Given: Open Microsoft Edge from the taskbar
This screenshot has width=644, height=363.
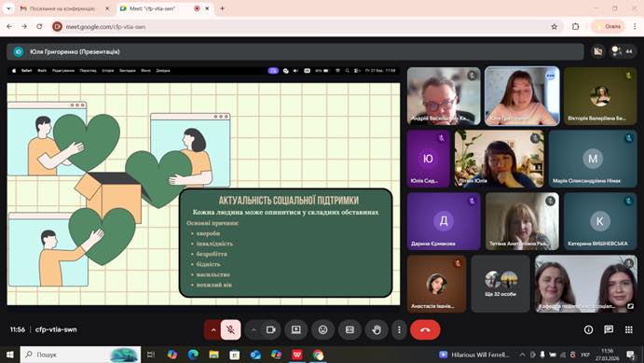Looking at the screenshot, I should (193, 355).
